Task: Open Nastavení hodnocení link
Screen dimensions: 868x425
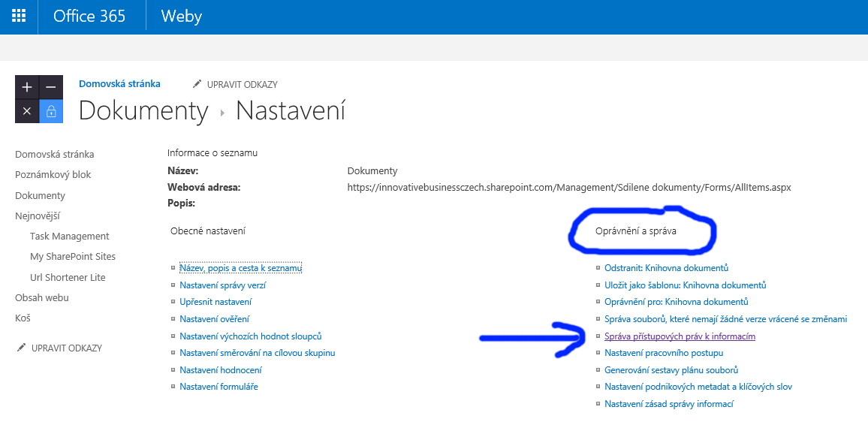Action: (221, 369)
